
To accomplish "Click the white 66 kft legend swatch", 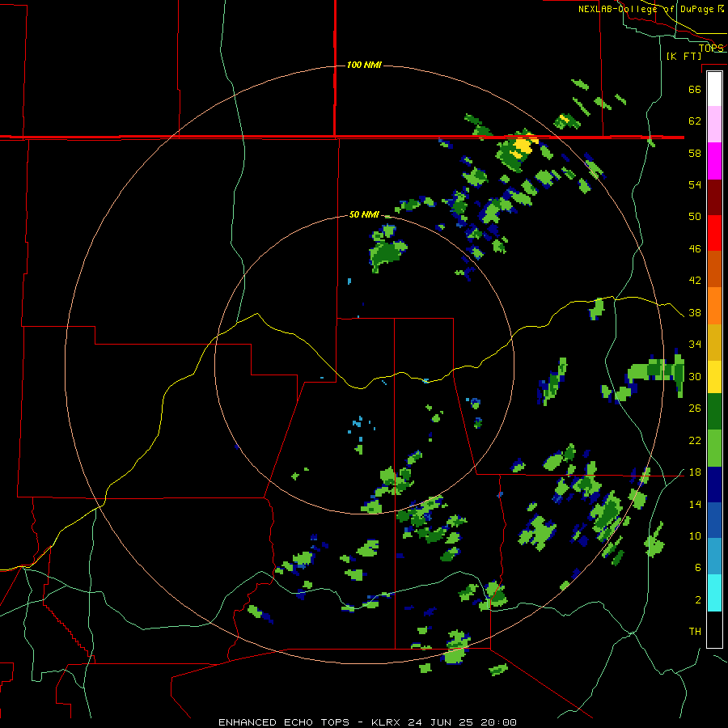I will click(x=714, y=89).
